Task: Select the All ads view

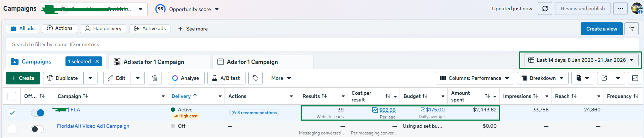Action: tap(22, 28)
